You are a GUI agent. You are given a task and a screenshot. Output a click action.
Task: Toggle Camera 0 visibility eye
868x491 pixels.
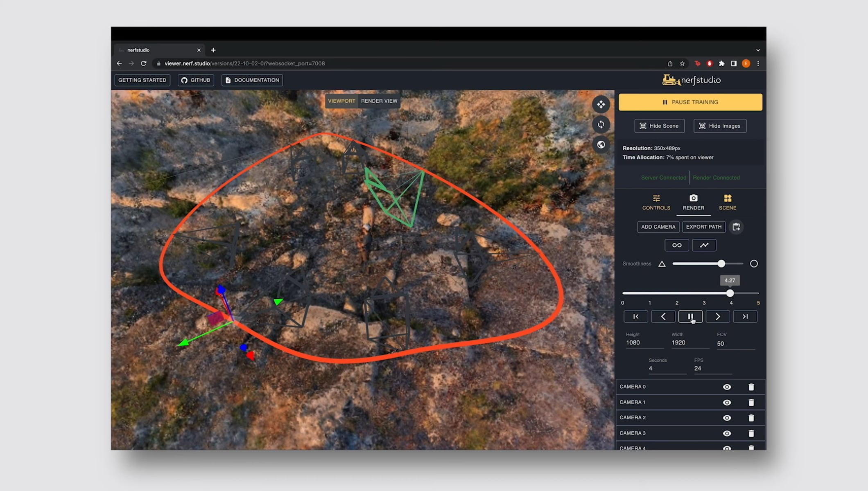click(727, 387)
